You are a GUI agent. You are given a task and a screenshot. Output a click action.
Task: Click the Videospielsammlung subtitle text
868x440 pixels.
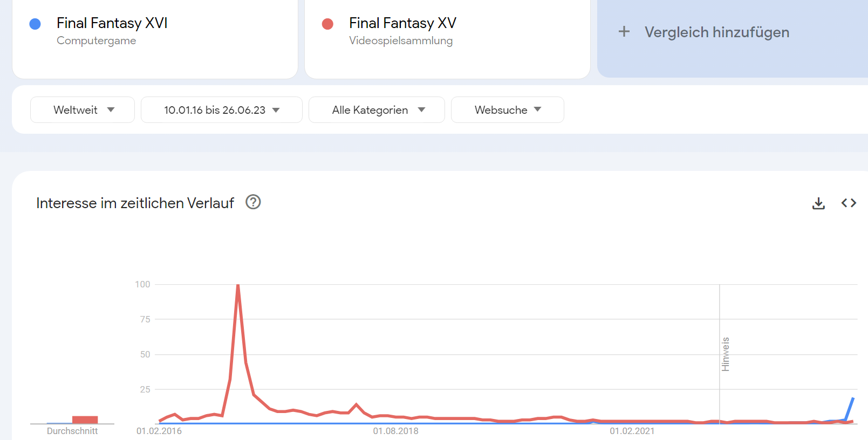click(401, 41)
